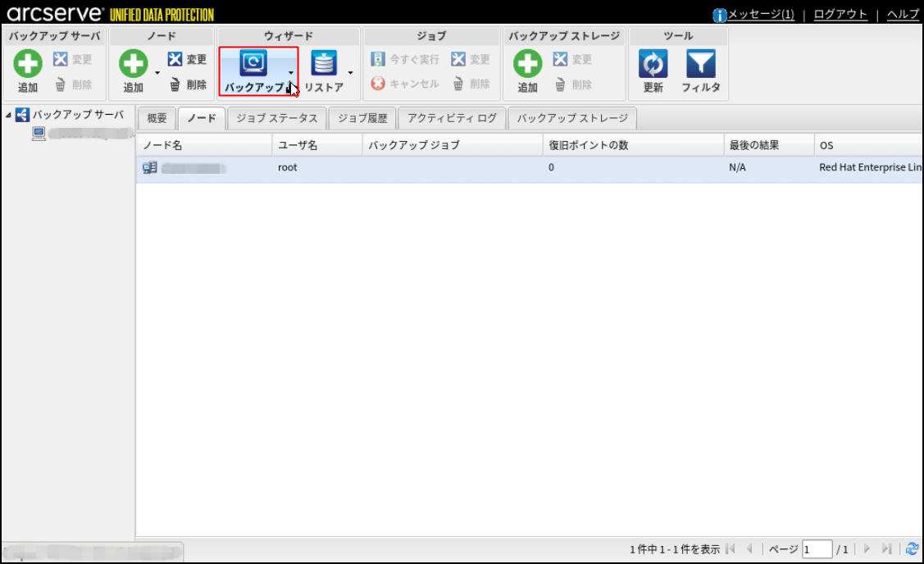Open the Filter (フィルタ) tool

701,71
